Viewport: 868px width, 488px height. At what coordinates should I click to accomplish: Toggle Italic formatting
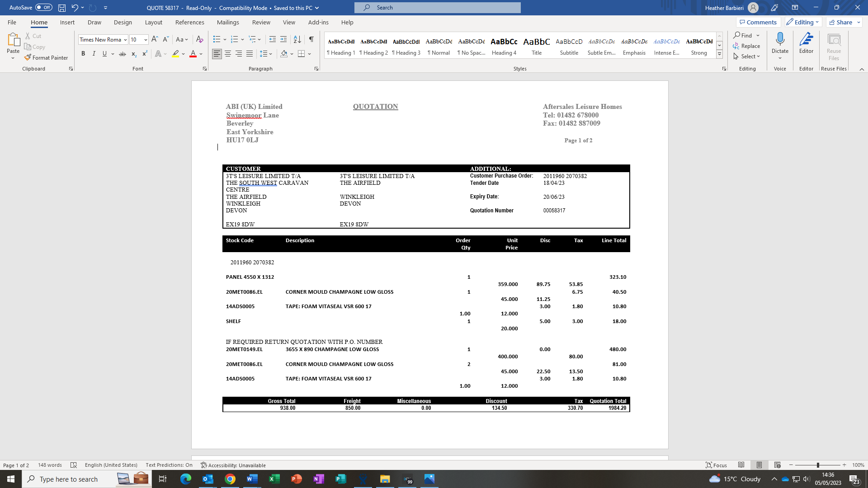point(94,54)
